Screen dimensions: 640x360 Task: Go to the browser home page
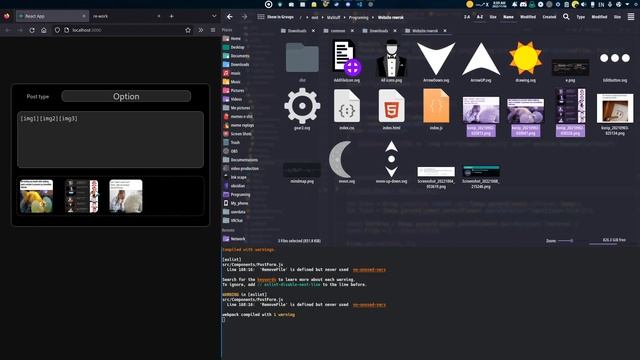point(44,30)
